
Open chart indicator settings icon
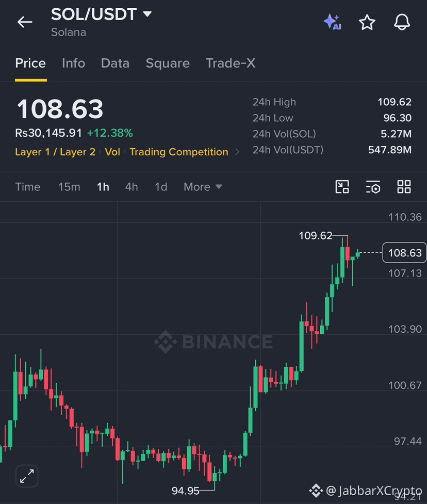tap(373, 187)
